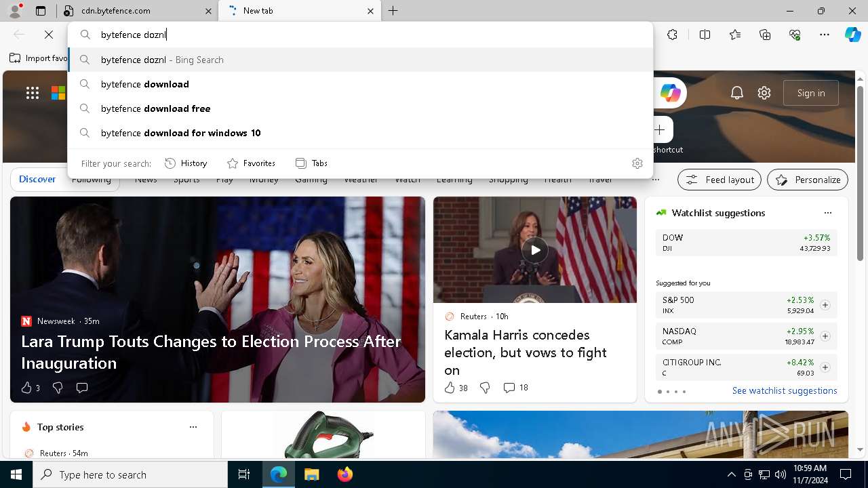Open the Collections icon
Screen dimensions: 868x488
(x=765, y=35)
